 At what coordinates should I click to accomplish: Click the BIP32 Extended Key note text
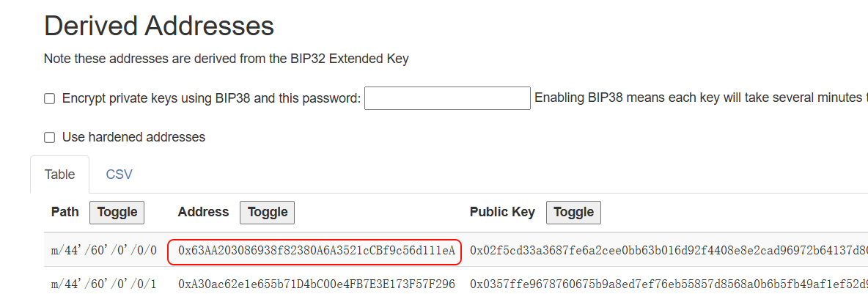pos(227,59)
